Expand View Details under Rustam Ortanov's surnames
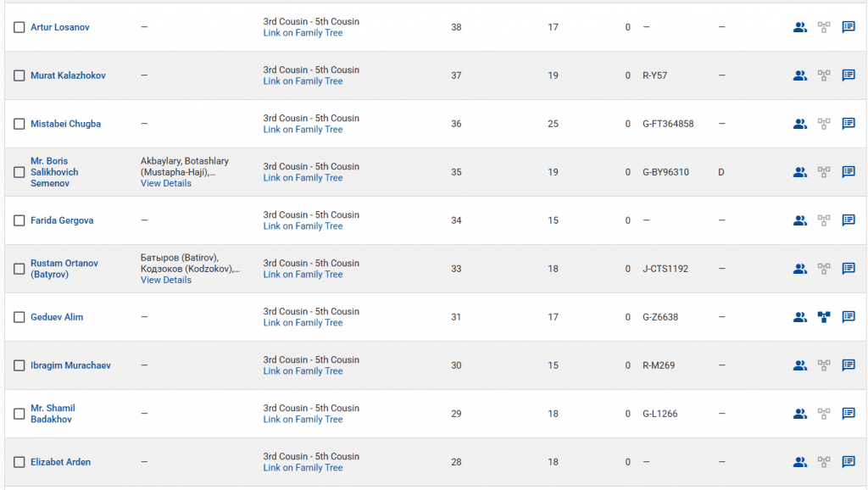 click(x=166, y=280)
